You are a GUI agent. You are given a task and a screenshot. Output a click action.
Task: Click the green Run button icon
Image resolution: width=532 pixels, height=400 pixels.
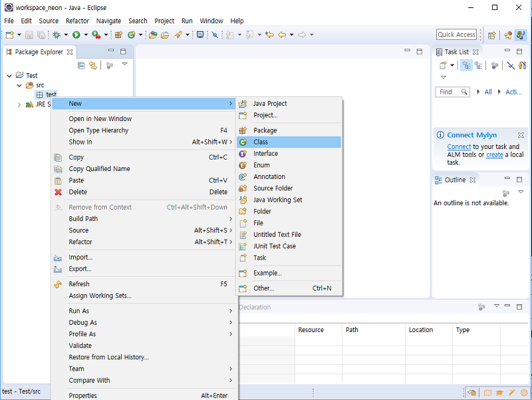(76, 35)
